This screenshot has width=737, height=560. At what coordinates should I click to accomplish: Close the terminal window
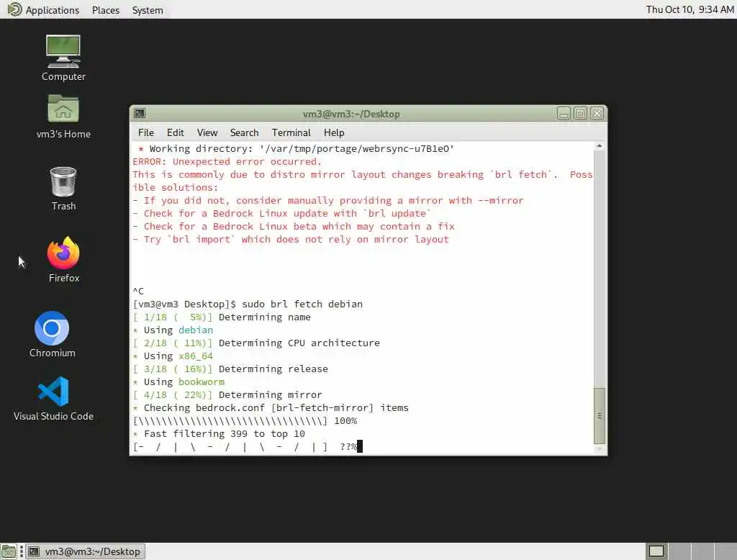(x=597, y=113)
